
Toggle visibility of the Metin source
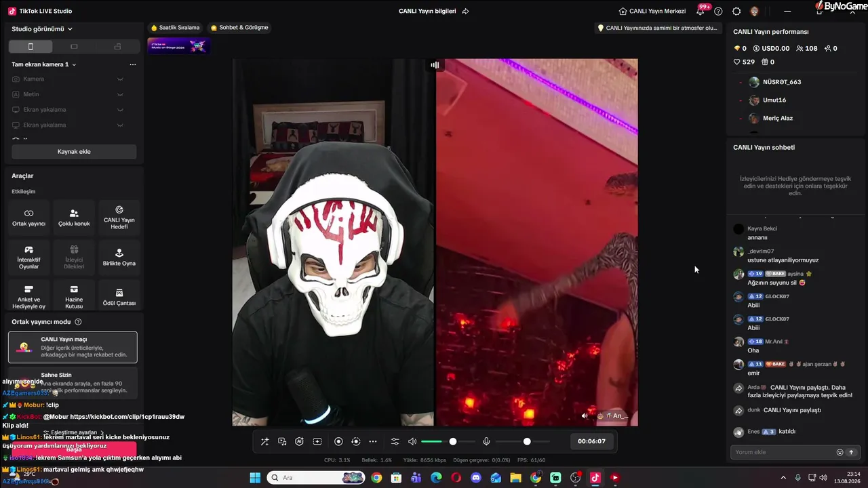(x=120, y=94)
